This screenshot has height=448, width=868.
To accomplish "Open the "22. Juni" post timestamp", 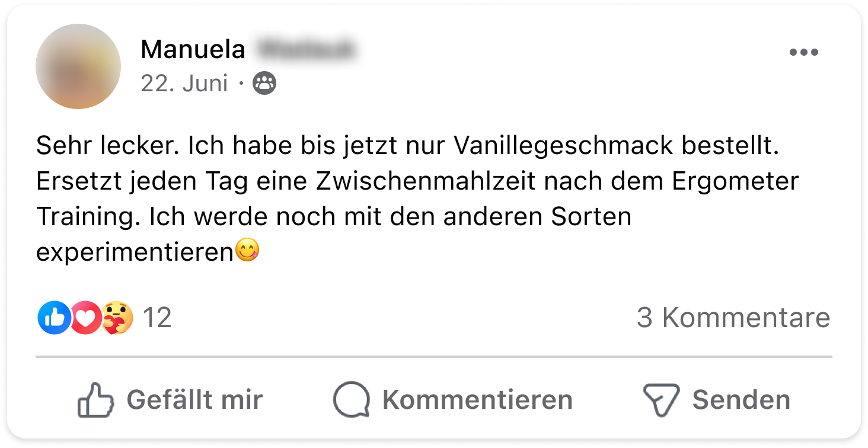I will 184,84.
